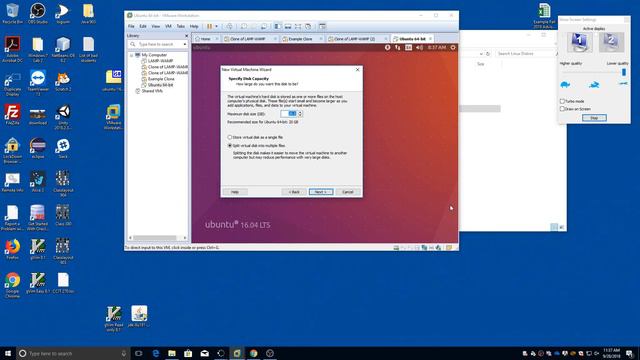Enter full screen mode via toolbar icon

[x=298, y=27]
